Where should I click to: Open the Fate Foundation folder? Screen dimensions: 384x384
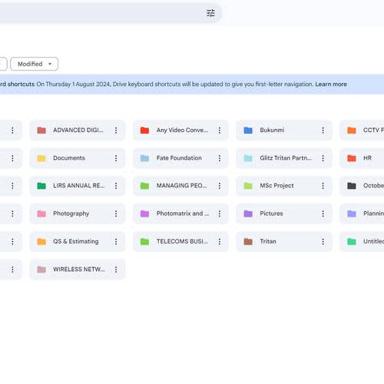[181, 158]
